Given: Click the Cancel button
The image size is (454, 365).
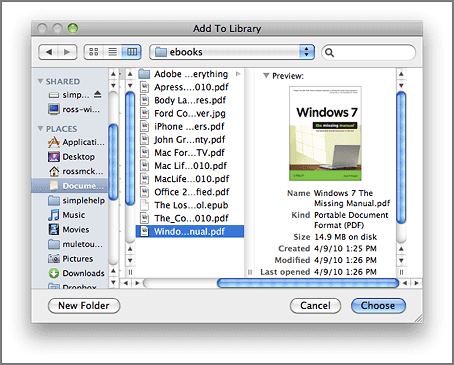Looking at the screenshot, I should (x=315, y=306).
